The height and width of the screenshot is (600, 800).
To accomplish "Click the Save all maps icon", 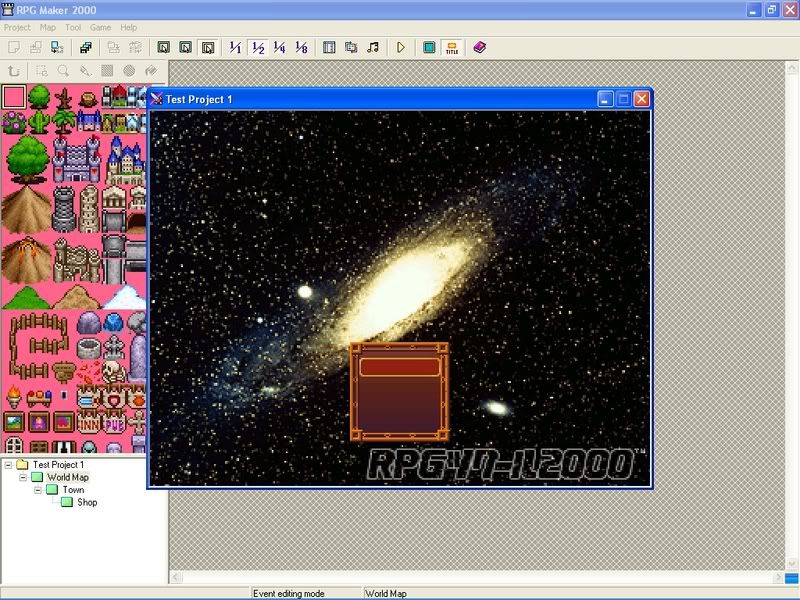I will [x=85, y=47].
